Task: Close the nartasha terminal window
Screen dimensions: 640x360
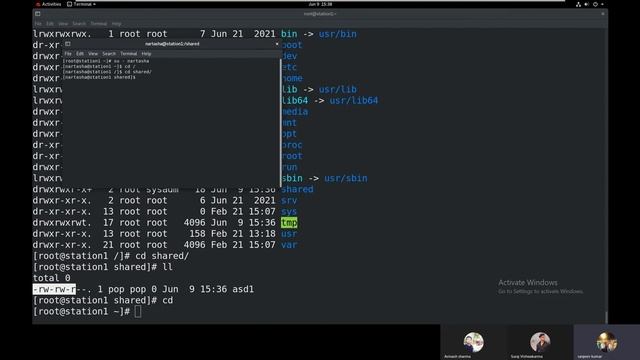Action: pyautogui.click(x=277, y=44)
